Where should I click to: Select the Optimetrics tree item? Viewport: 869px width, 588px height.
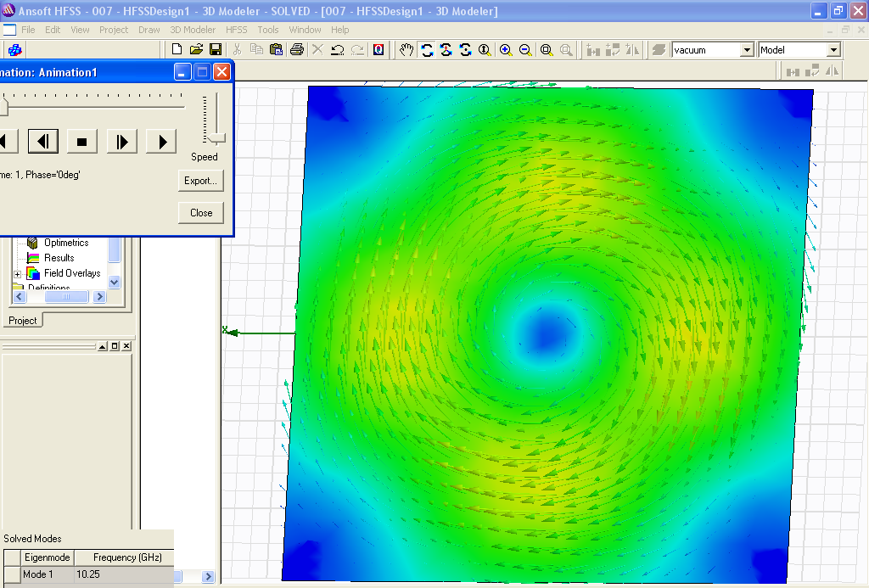pyautogui.click(x=66, y=243)
